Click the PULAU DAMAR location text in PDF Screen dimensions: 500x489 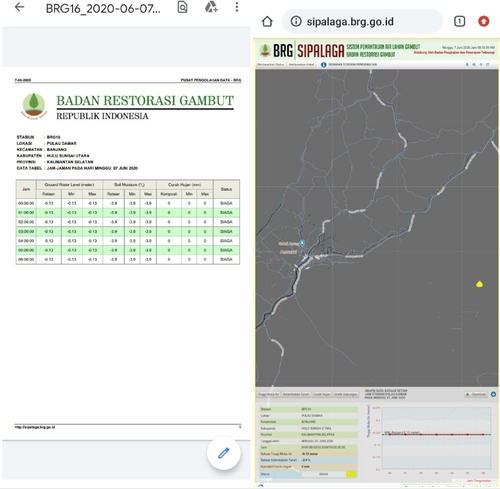[62, 143]
